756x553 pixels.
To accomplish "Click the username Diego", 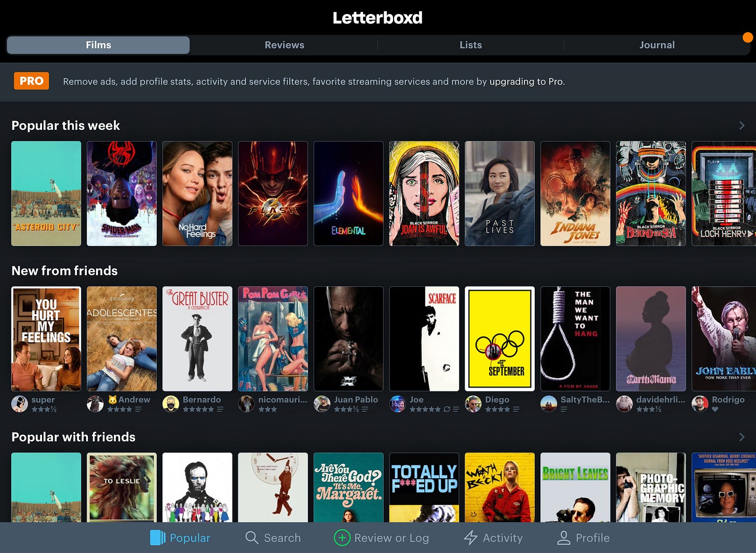I will click(497, 400).
